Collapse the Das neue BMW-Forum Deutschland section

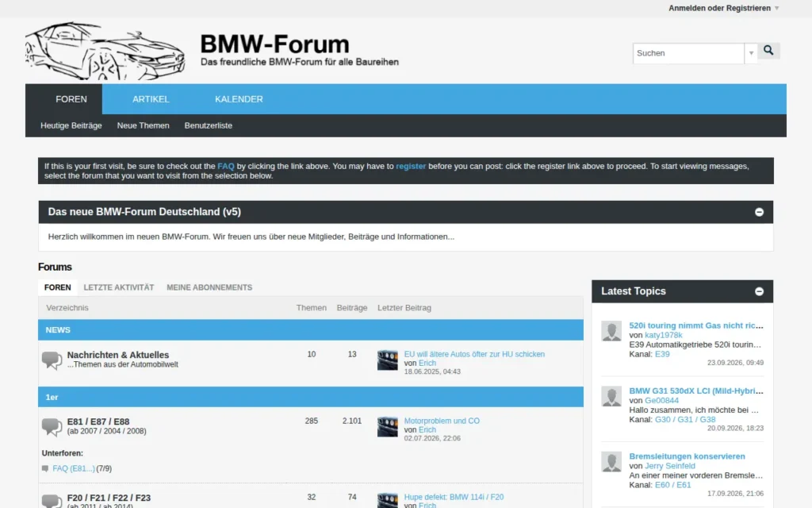[x=759, y=212]
